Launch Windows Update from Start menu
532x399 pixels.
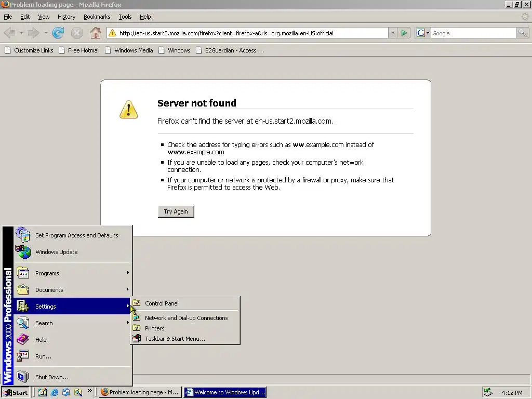coord(73,252)
